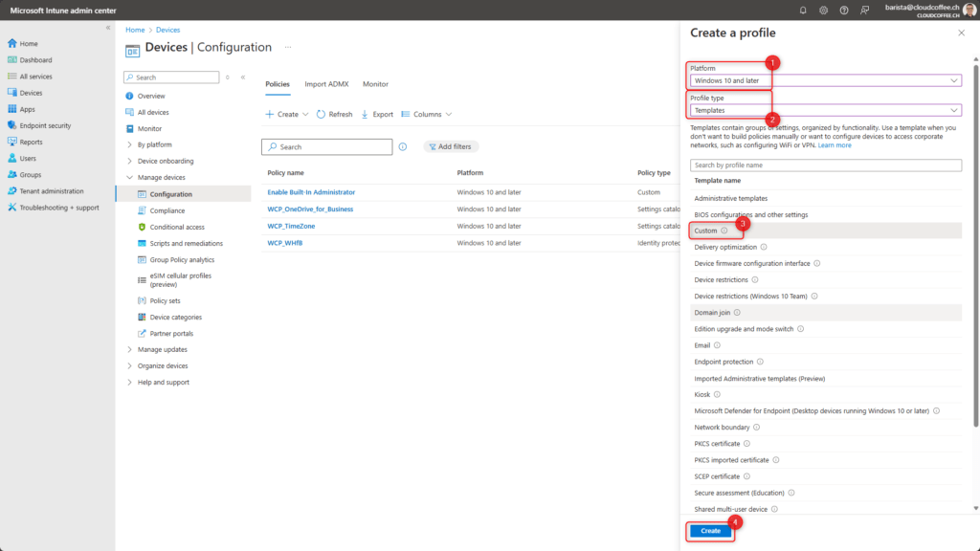Viewport: 980px width, 551px height.
Task: Click the Add filters button
Action: 450,146
